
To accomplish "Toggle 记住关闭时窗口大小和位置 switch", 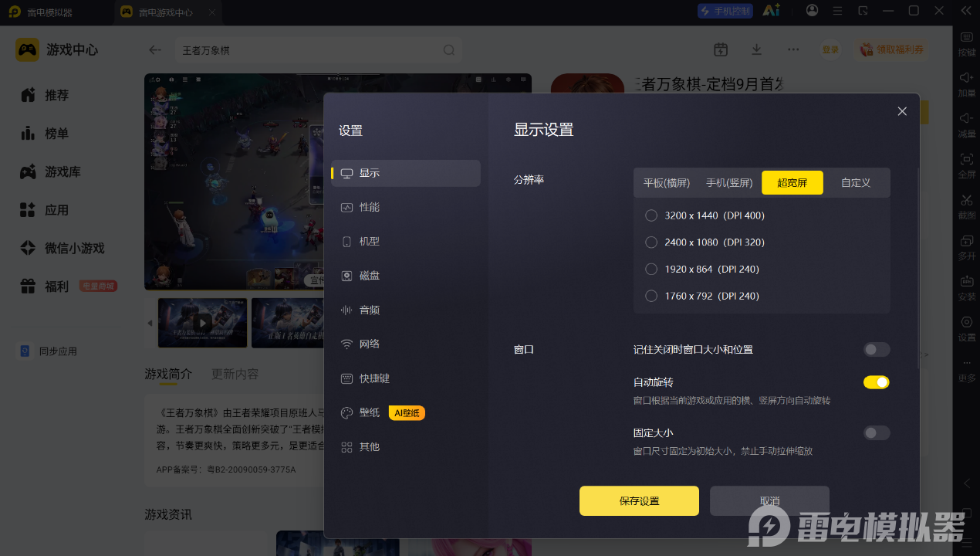I will [877, 350].
